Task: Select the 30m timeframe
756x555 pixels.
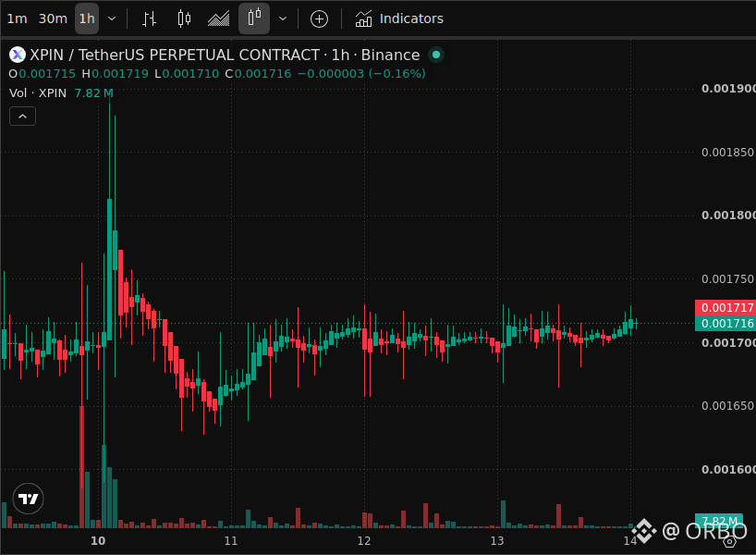Action: [x=53, y=18]
